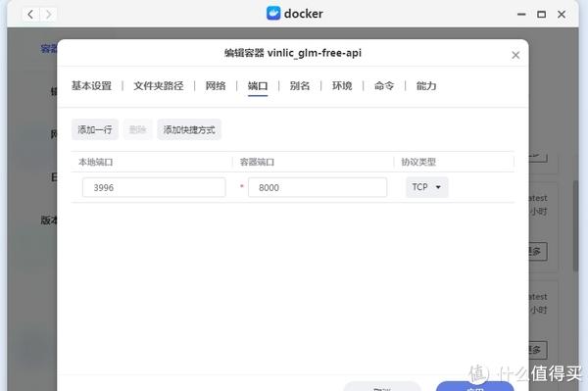Click the 协议类型 column header
Screen dimensions: 588x391
click(x=418, y=162)
